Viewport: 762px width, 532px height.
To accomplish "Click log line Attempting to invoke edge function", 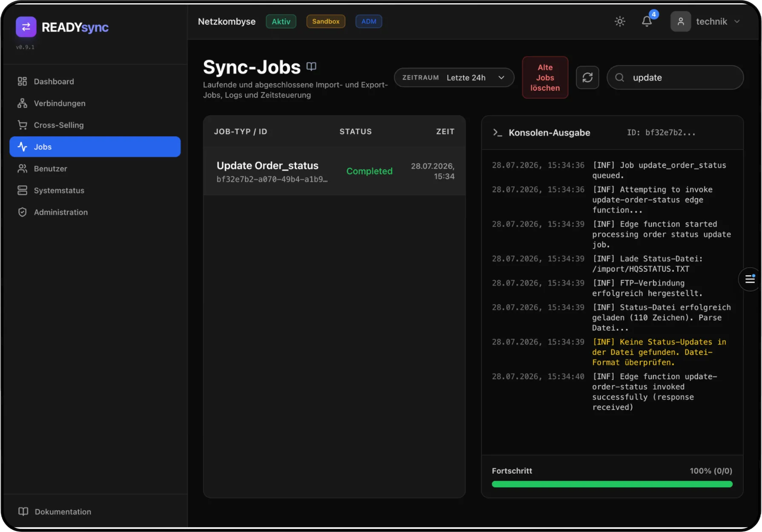I will [653, 200].
